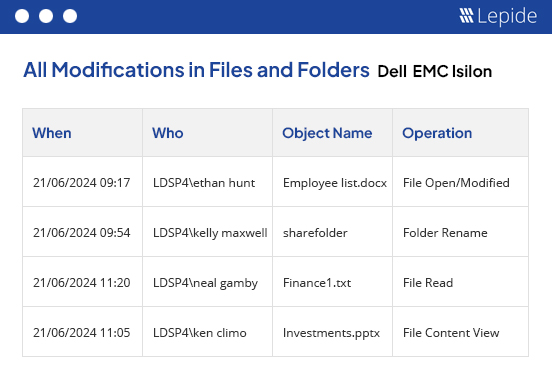Screen dimensions: 552x380
Task: Open the Employee list.docx entry
Action: pos(335,183)
